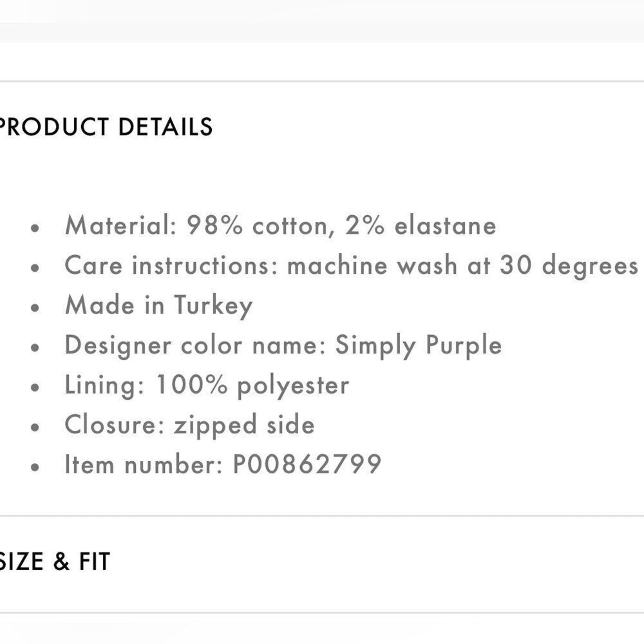The height and width of the screenshot is (644, 644).
Task: Collapse the PRODUCT DETAILS section heading
Action: (x=105, y=127)
